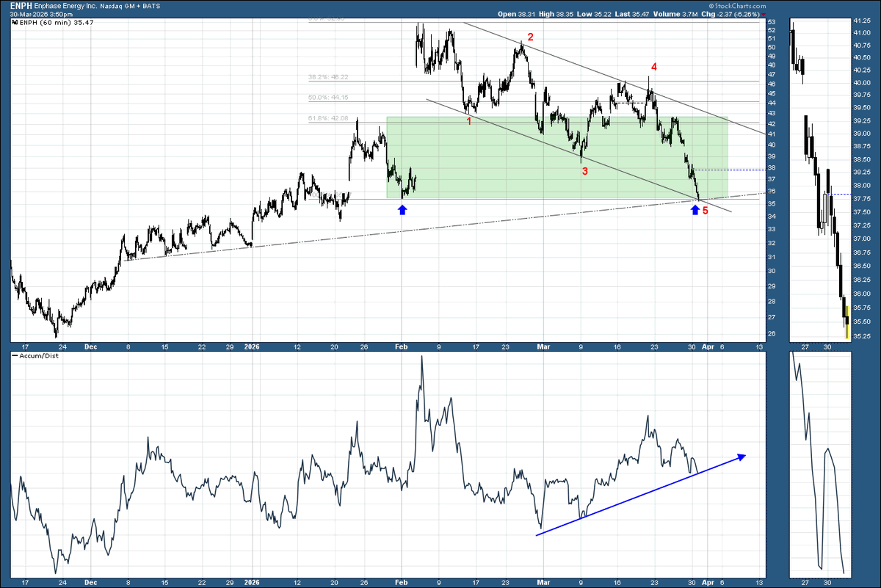Click the 26 label on the price axis
881x588 pixels.
pos(772,334)
